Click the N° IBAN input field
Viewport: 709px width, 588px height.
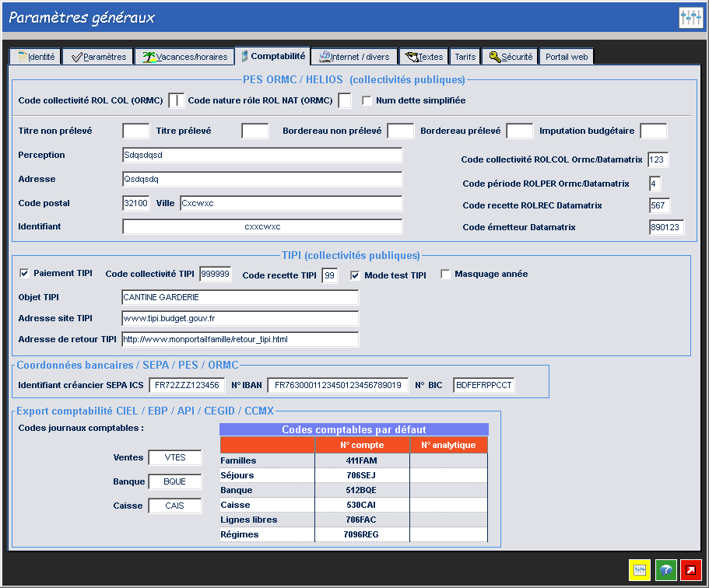338,385
